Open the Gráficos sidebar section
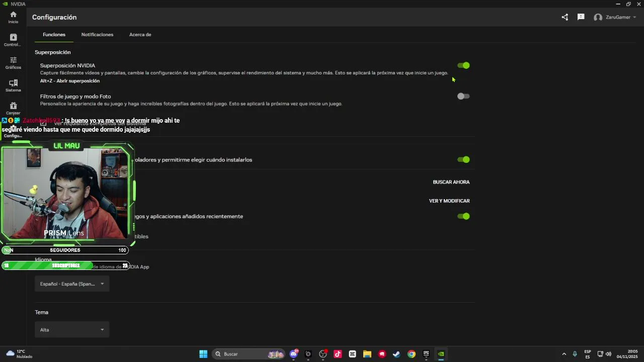This screenshot has height=362, width=644. 13,62
